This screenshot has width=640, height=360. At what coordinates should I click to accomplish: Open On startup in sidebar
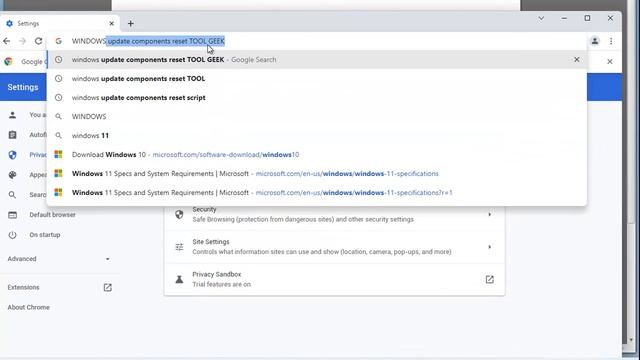coord(44,235)
